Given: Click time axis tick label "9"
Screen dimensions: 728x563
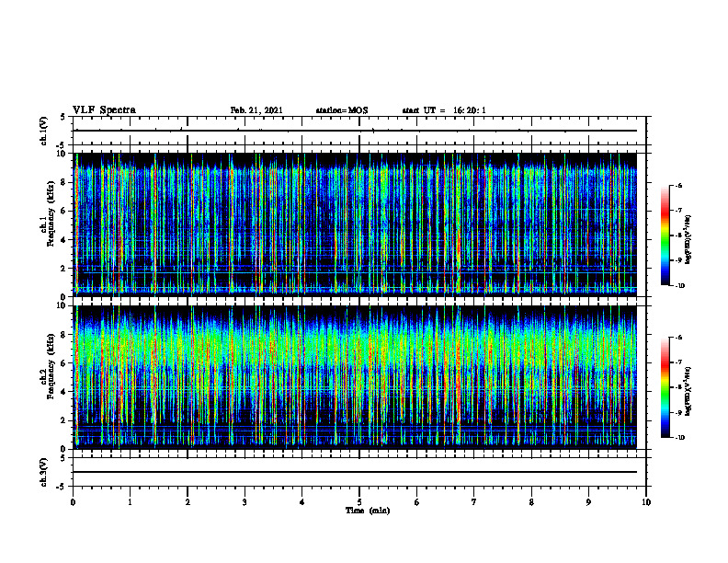Looking at the screenshot, I should [588, 502].
